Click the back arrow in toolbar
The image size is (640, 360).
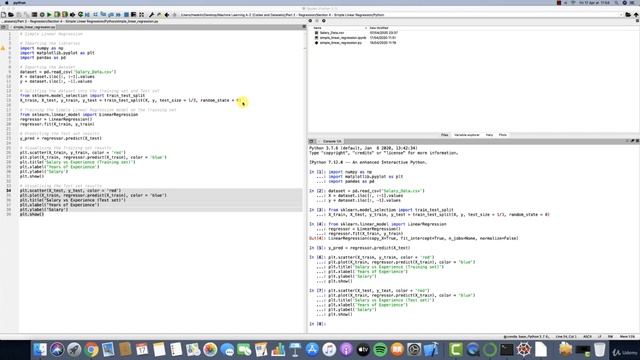pos(167,15)
